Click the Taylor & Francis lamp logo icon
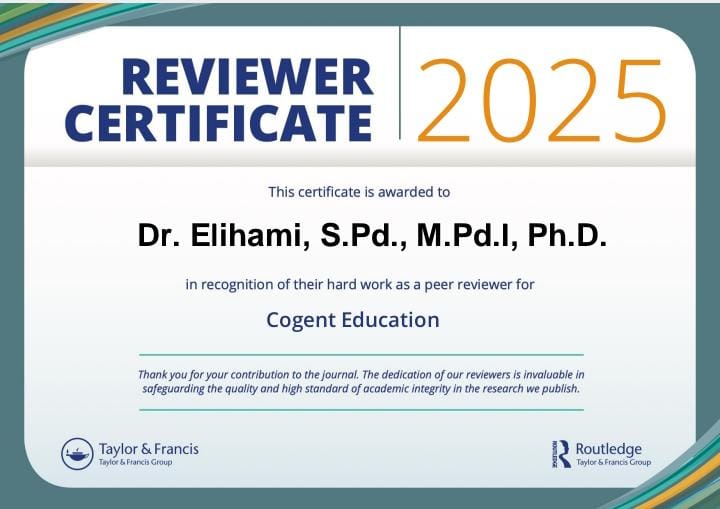 77,454
